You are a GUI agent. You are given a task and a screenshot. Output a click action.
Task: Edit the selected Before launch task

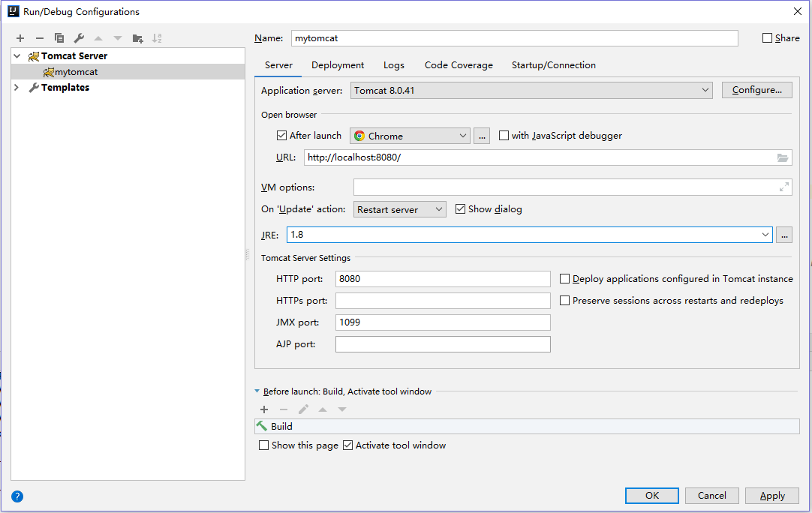click(303, 409)
